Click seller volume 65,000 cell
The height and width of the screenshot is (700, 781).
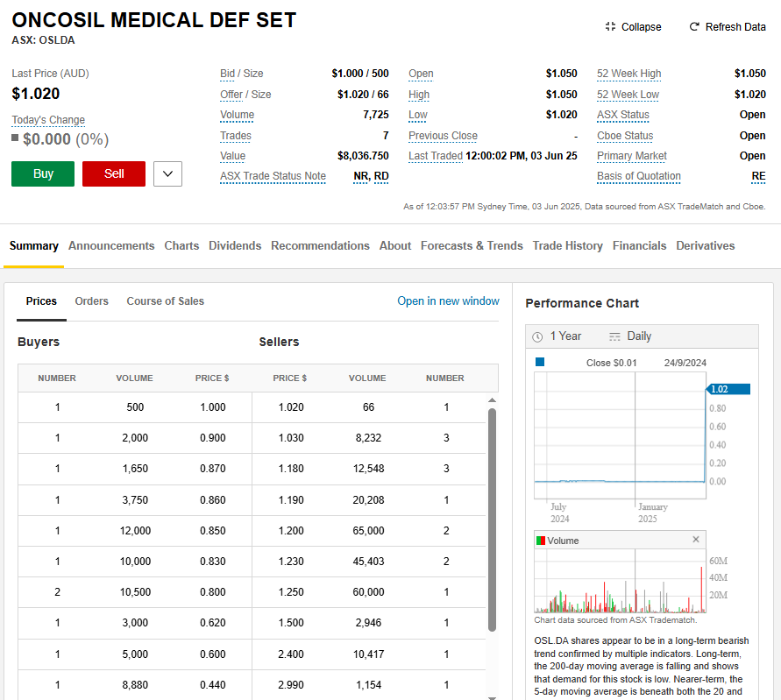pyautogui.click(x=368, y=531)
